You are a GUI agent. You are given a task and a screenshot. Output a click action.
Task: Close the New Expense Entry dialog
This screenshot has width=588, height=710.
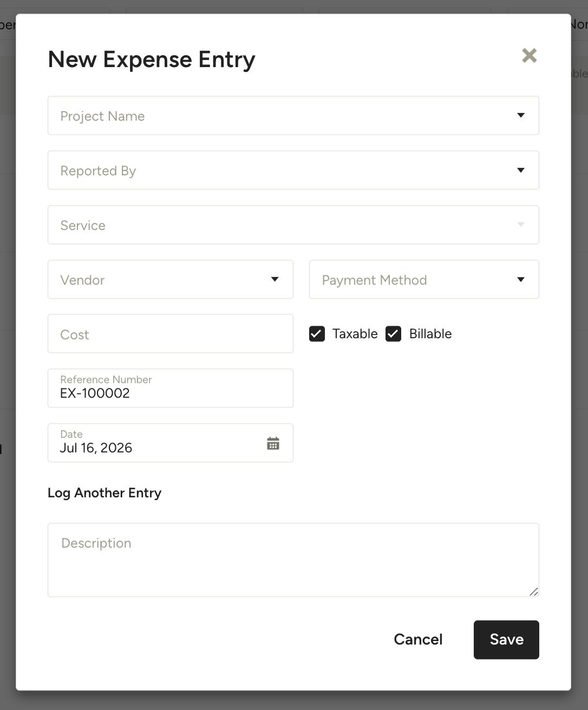pos(529,55)
